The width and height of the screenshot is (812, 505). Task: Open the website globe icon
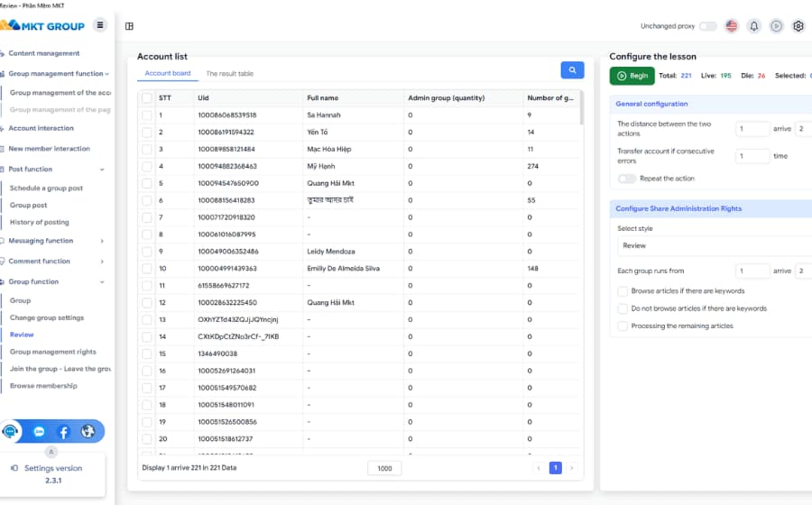(88, 431)
